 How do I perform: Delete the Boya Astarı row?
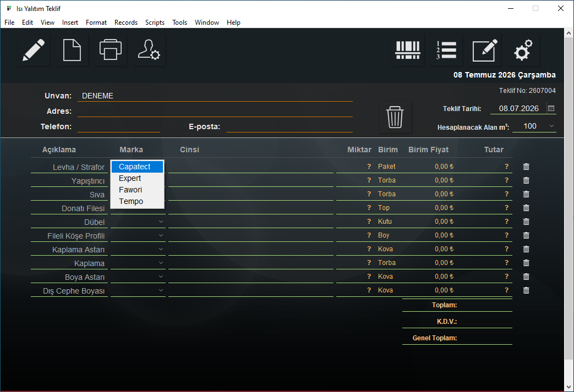click(526, 277)
